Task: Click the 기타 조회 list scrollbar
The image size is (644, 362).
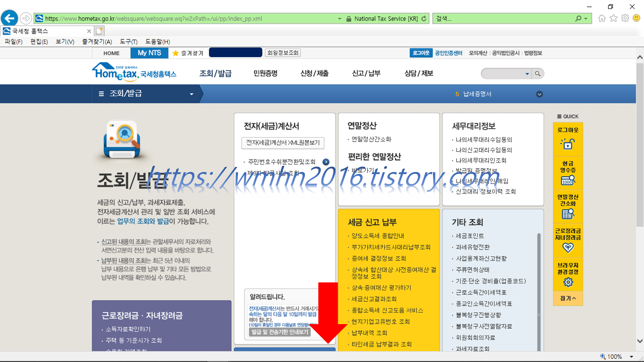Action: pyautogui.click(x=539, y=292)
